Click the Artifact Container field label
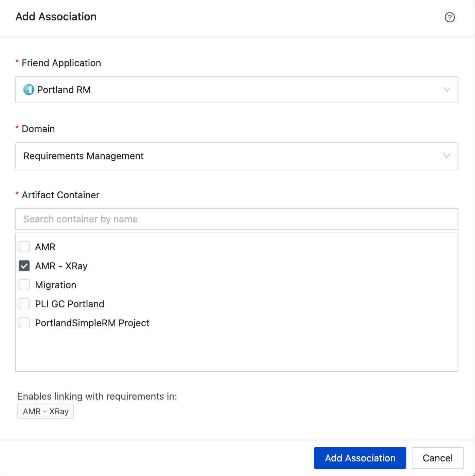Viewport: 475px width, 476px height. (x=60, y=195)
